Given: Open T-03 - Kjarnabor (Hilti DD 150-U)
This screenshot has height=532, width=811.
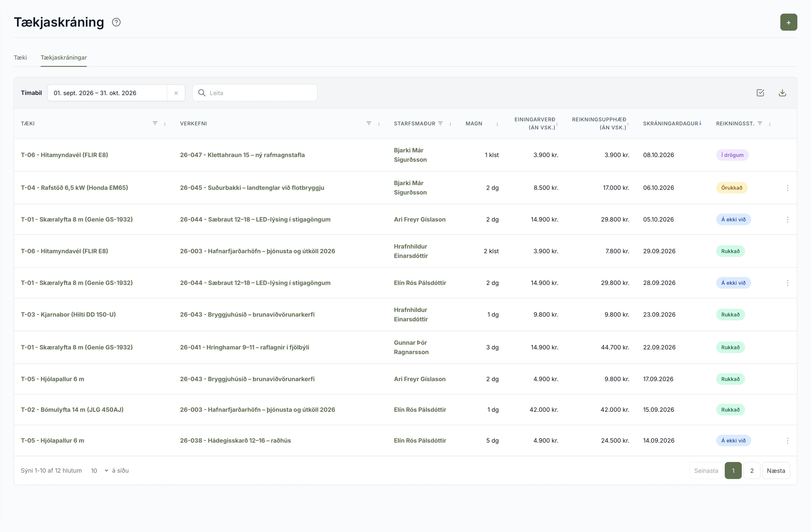Looking at the screenshot, I should pyautogui.click(x=68, y=314).
